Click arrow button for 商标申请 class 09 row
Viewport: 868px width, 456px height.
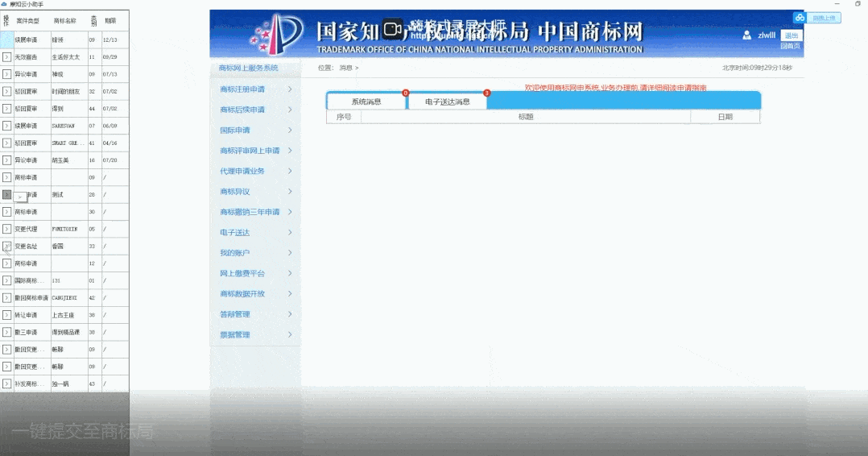tap(6, 177)
